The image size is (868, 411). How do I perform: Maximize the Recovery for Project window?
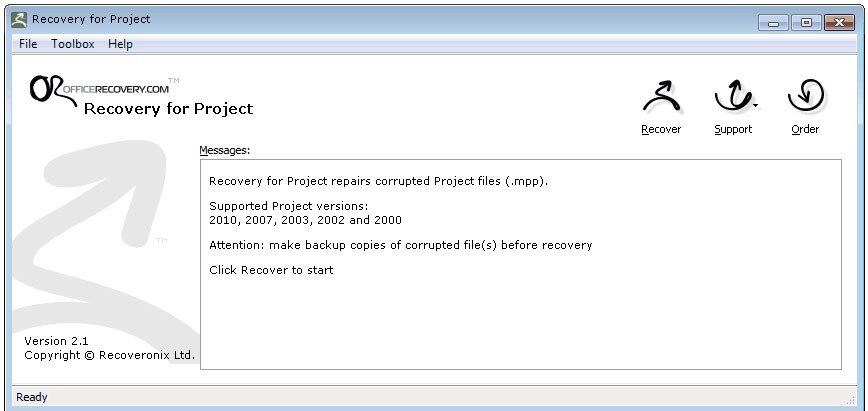coord(805,22)
